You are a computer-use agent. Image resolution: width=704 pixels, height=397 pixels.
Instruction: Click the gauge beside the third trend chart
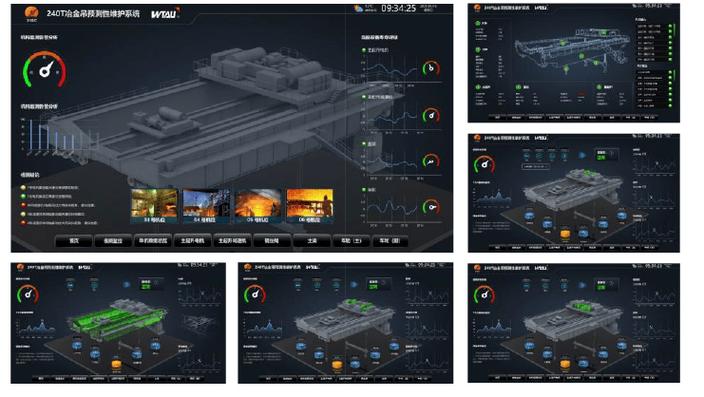pyautogui.click(x=431, y=161)
